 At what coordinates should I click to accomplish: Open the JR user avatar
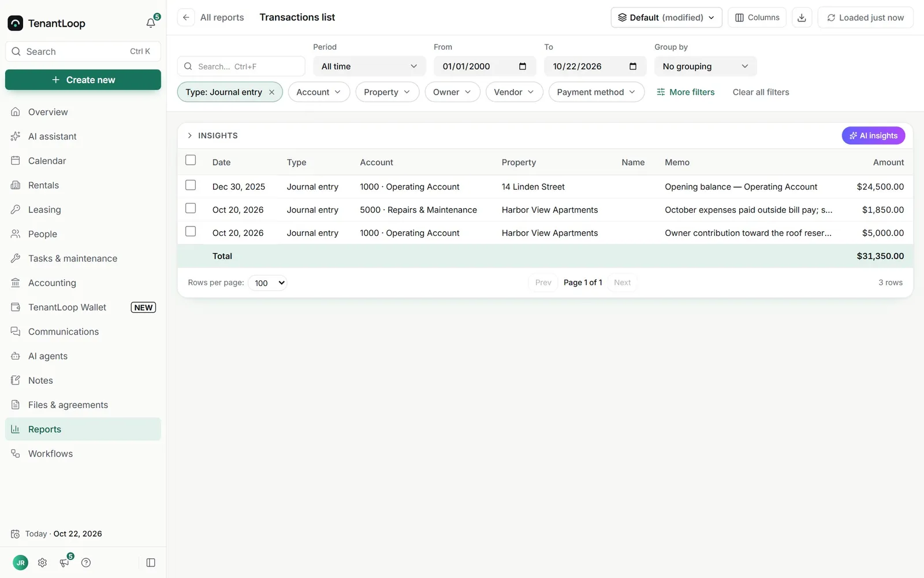20,562
